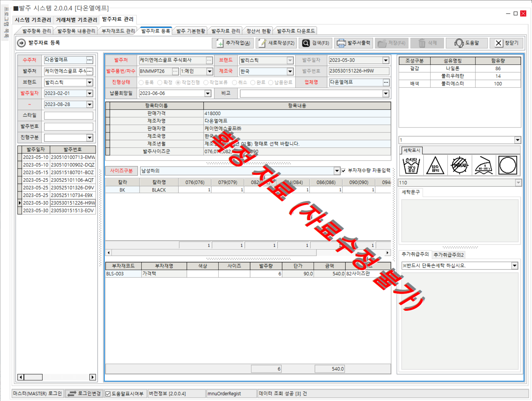Select 작업진행 status radio button
This screenshot has width=532, height=401.
coord(178,82)
